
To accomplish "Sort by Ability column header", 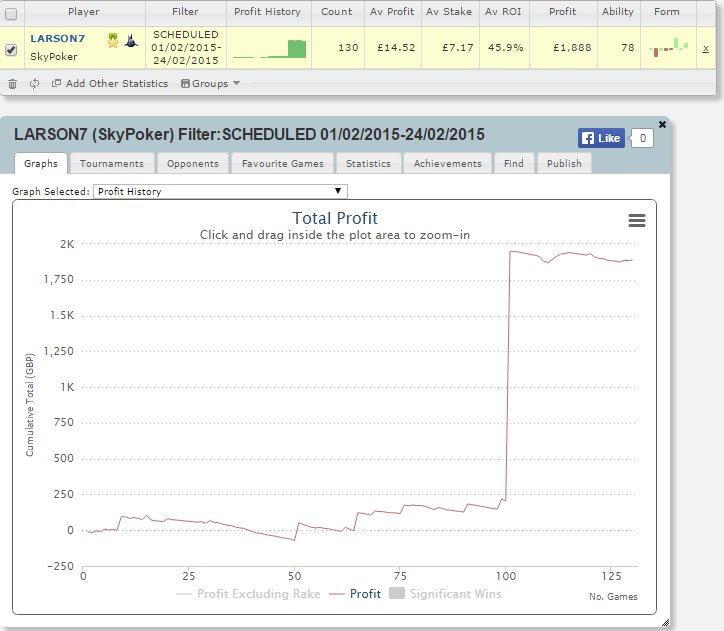I will [618, 12].
